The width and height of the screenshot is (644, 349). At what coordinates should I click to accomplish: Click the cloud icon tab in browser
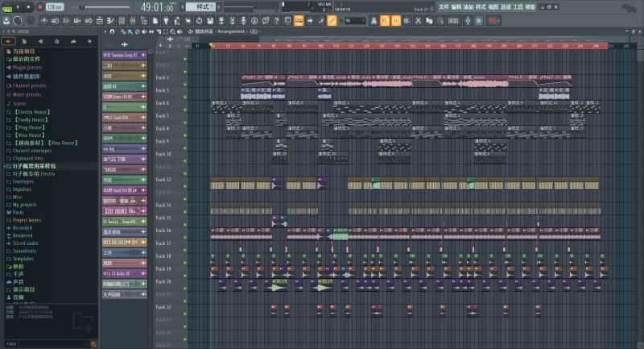tap(73, 40)
